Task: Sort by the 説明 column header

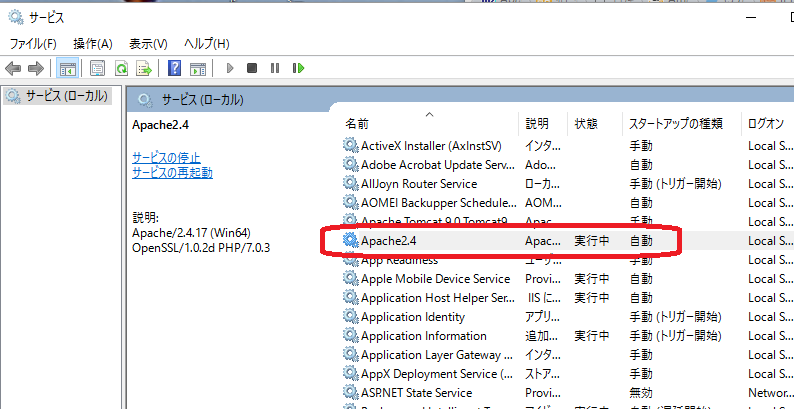Action: [537, 124]
